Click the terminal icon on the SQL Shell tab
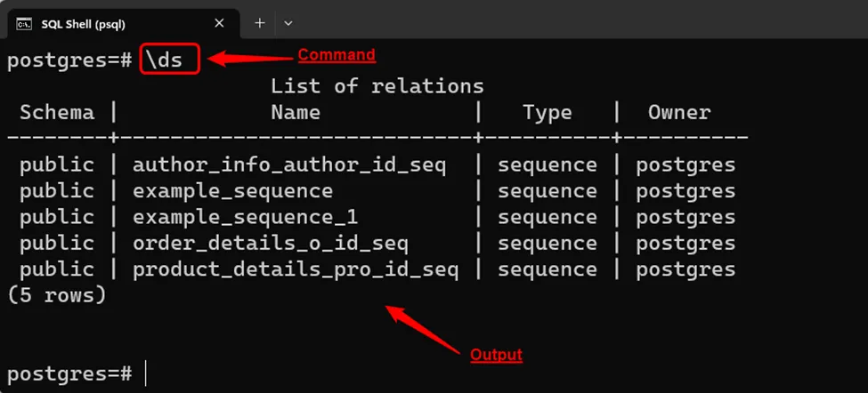The height and width of the screenshot is (393, 868). coord(24,22)
